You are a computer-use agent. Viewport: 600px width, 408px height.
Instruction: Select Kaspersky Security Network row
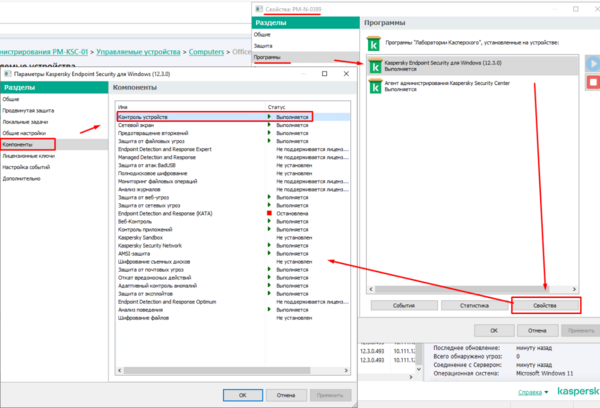(233, 246)
